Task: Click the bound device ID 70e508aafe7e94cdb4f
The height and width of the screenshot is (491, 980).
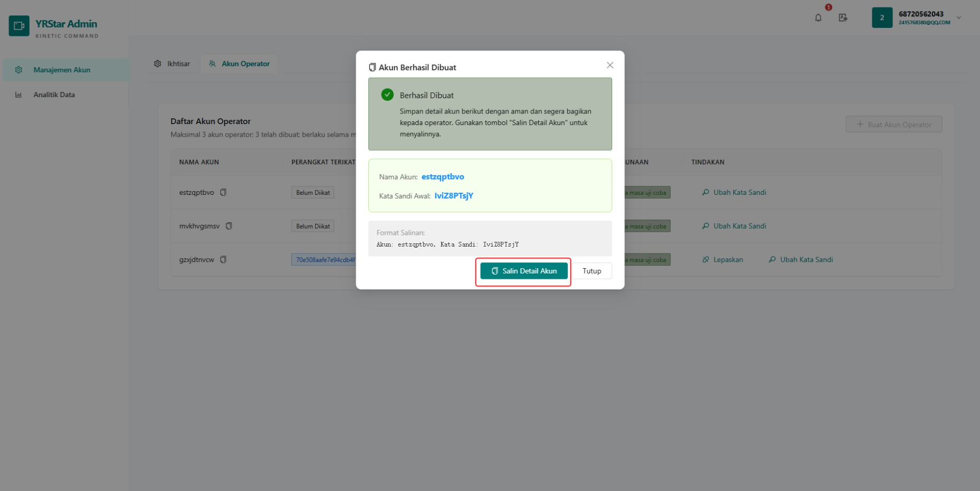Action: click(324, 260)
